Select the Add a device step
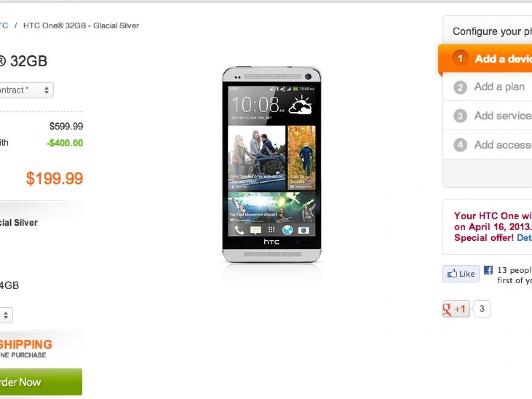Image resolution: width=532 pixels, height=399 pixels. point(503,59)
